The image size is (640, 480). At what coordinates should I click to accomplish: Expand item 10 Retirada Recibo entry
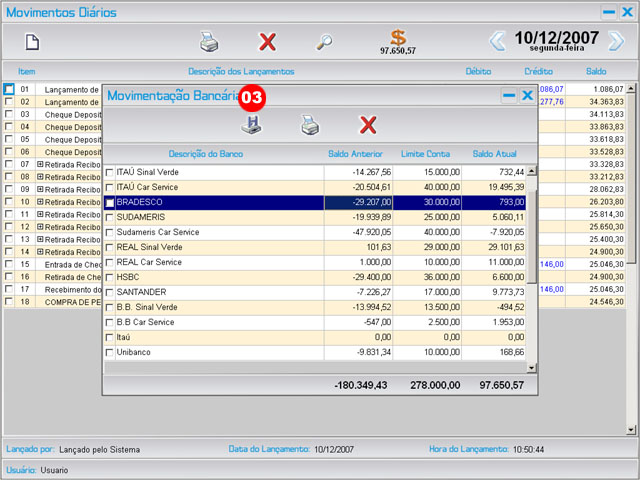click(x=40, y=202)
